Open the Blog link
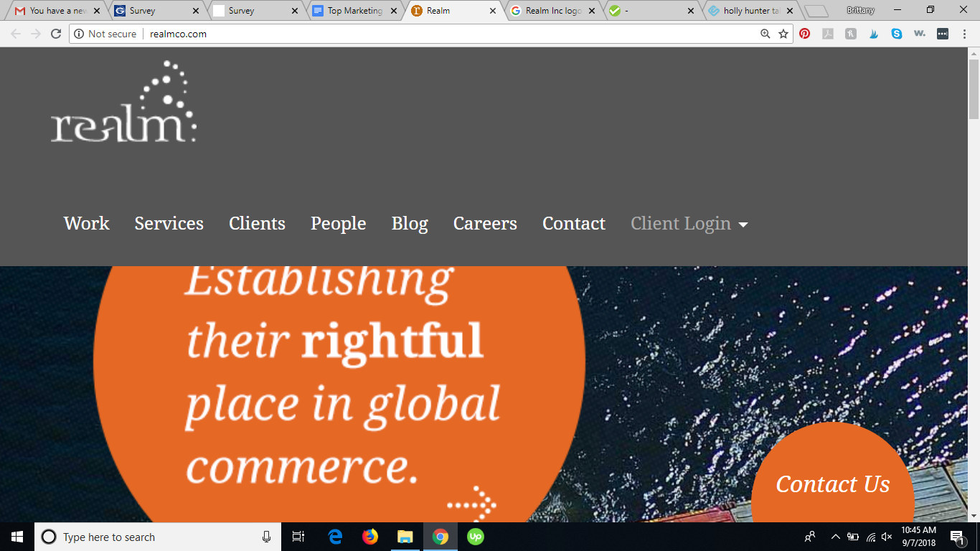This screenshot has width=980, height=551. click(x=410, y=224)
